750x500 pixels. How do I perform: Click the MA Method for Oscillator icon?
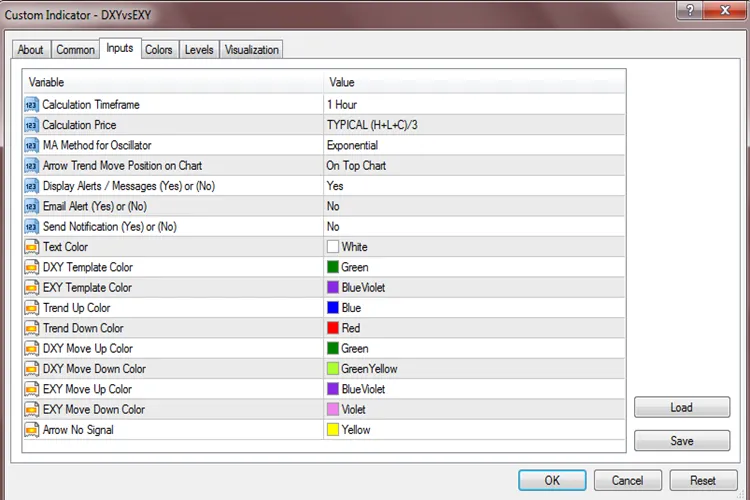[x=31, y=145]
